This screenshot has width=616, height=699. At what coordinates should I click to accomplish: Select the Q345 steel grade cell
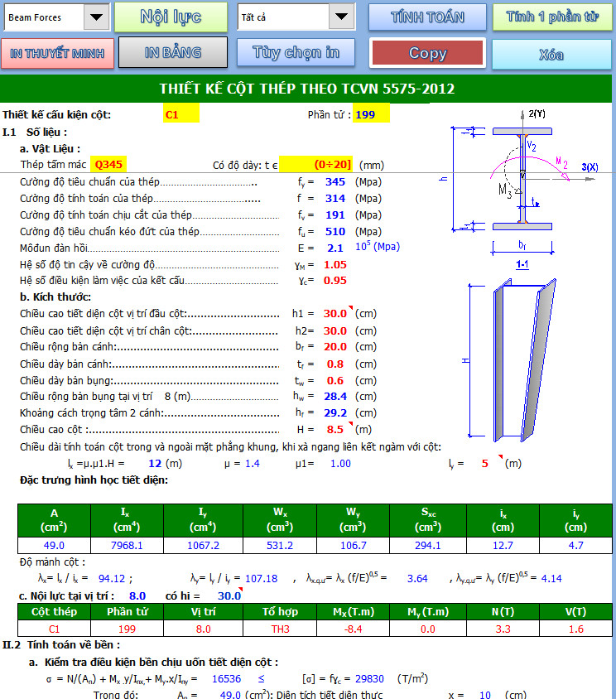pyautogui.click(x=108, y=165)
